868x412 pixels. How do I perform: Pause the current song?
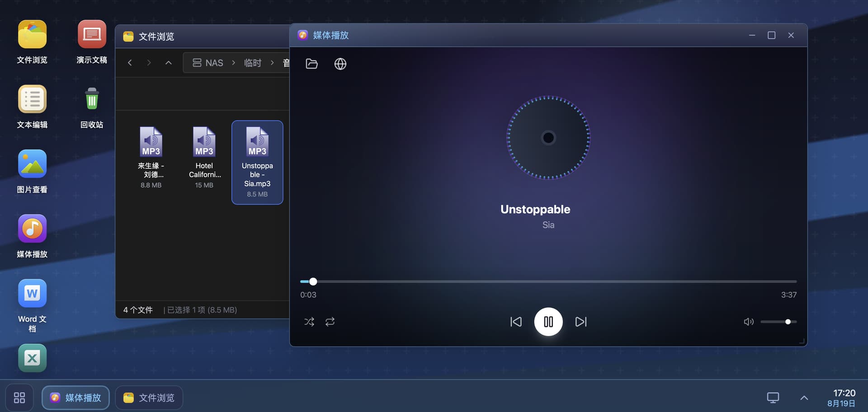pos(548,322)
